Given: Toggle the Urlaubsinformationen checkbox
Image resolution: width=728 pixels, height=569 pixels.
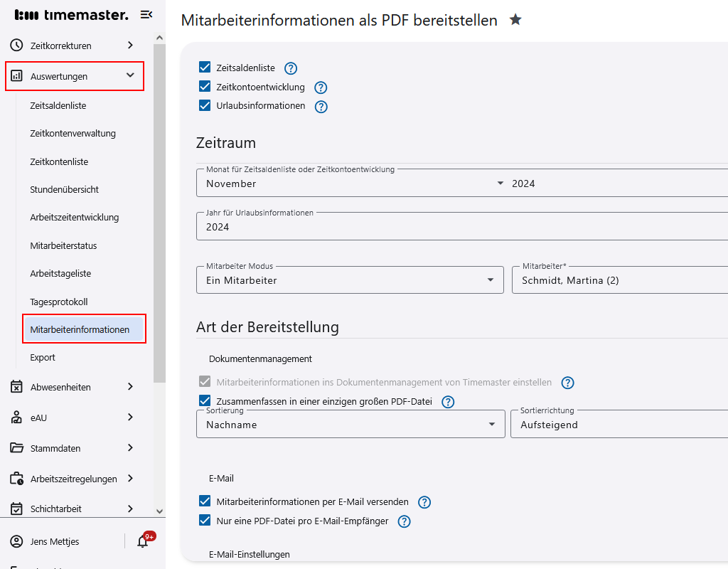Looking at the screenshot, I should pos(205,106).
